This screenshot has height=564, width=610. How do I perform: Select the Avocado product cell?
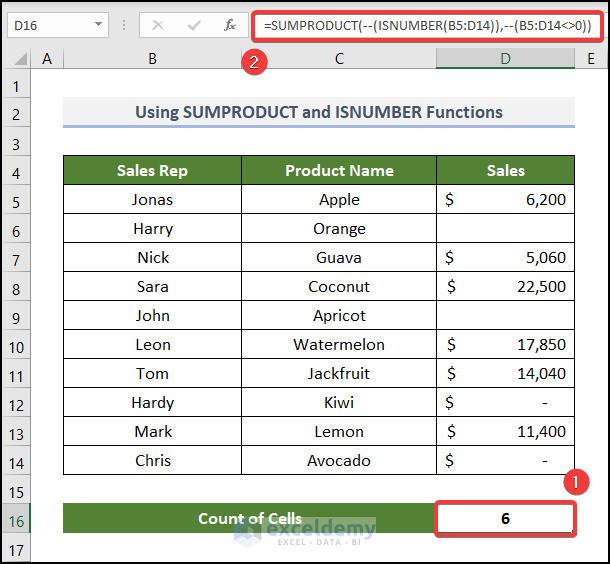(x=339, y=461)
